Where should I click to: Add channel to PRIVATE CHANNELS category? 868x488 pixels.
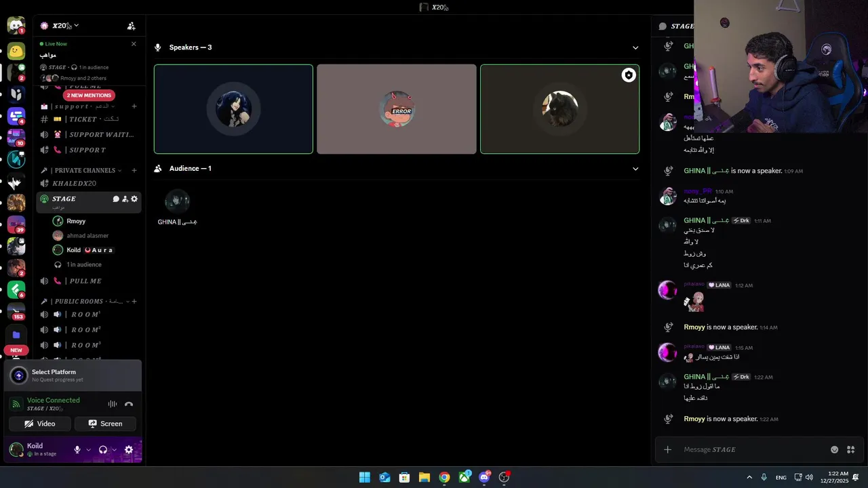pos(134,170)
